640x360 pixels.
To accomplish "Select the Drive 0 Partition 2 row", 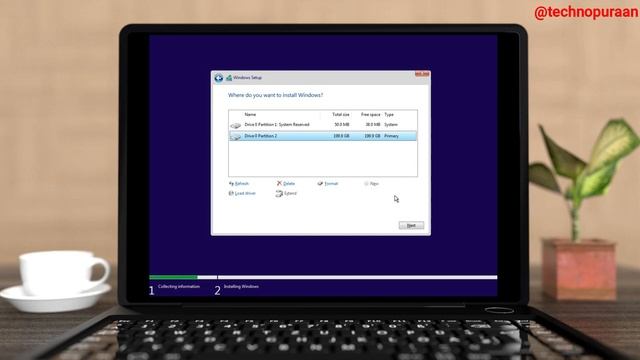I will click(x=323, y=136).
